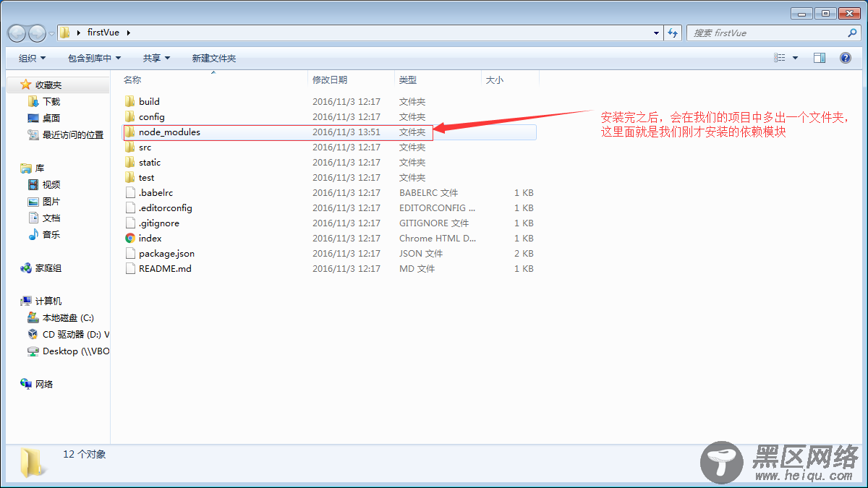868x488 pixels.
Task: Click the JSON 文件 type cell
Action: point(421,253)
